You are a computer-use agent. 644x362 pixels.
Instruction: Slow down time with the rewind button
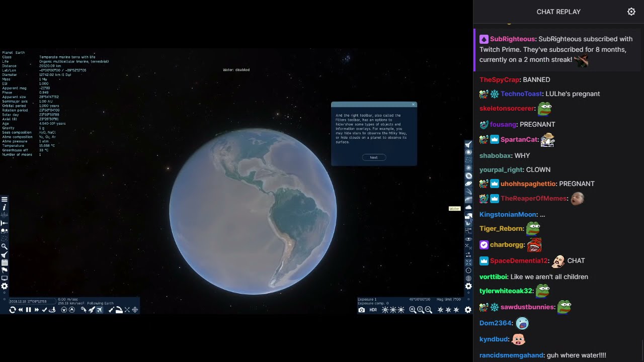click(x=21, y=310)
